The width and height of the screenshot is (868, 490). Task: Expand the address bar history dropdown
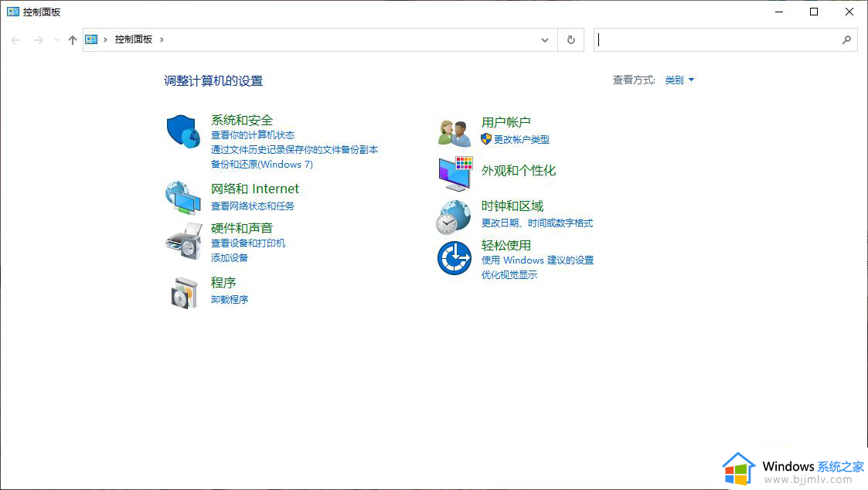click(x=545, y=40)
